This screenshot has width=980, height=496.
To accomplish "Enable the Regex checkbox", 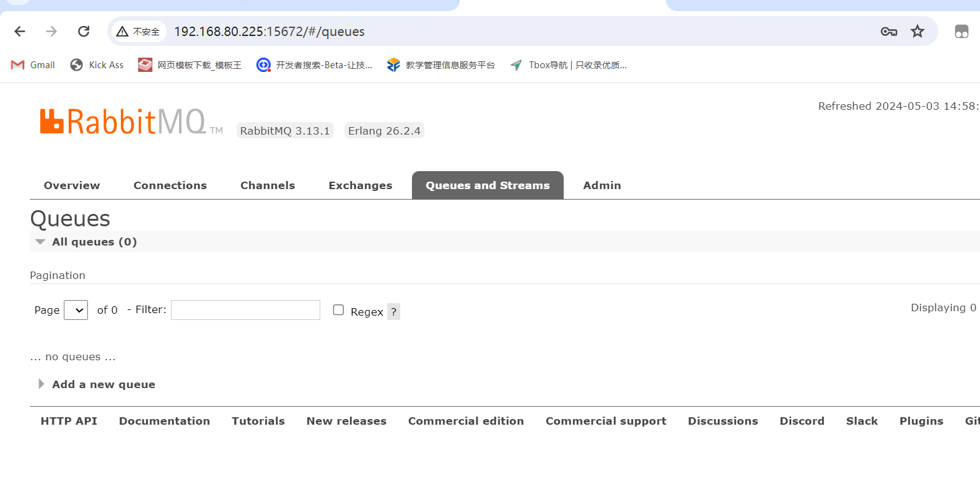I will tap(338, 310).
